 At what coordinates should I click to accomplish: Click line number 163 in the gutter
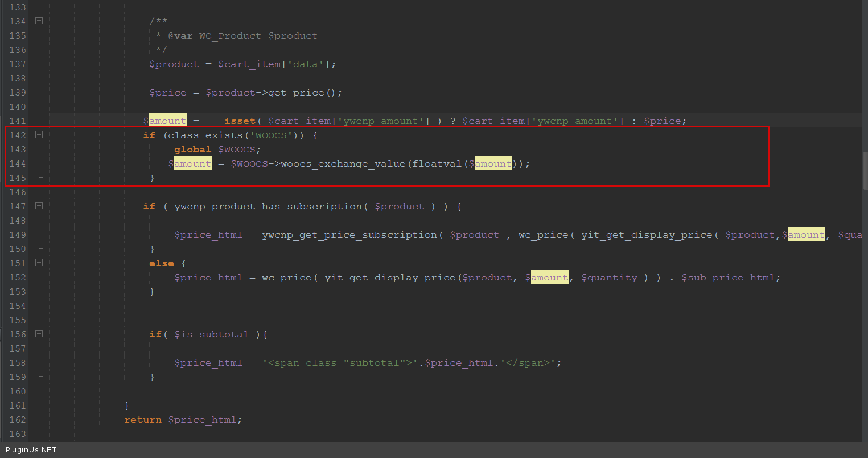click(18, 434)
